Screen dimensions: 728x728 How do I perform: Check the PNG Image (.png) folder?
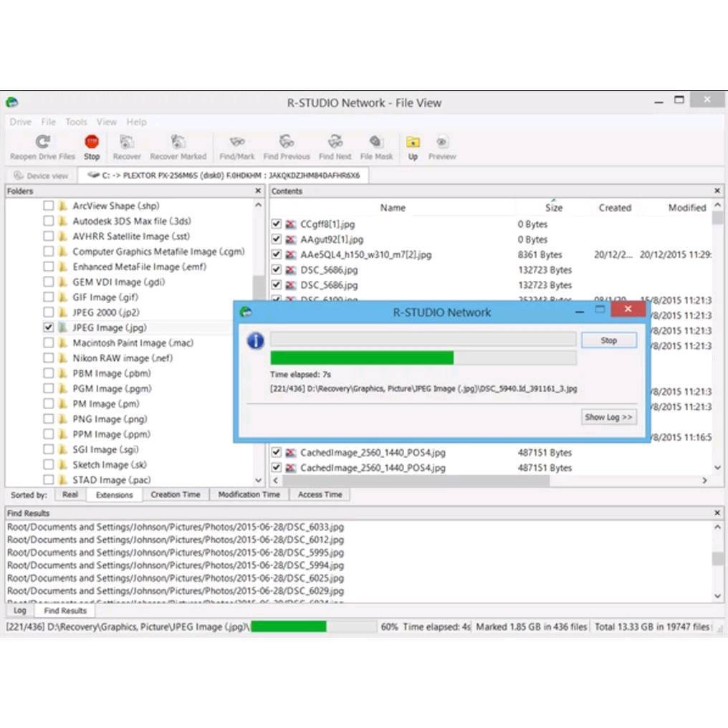tap(49, 418)
